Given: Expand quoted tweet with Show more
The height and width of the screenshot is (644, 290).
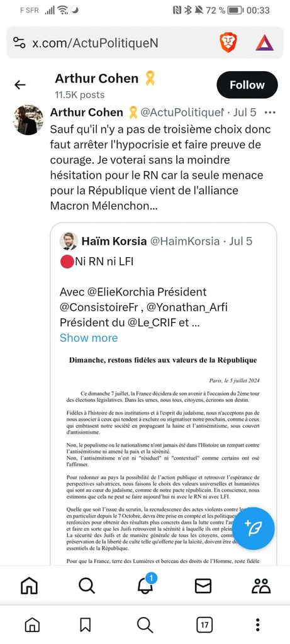Looking at the screenshot, I should pyautogui.click(x=89, y=338).
